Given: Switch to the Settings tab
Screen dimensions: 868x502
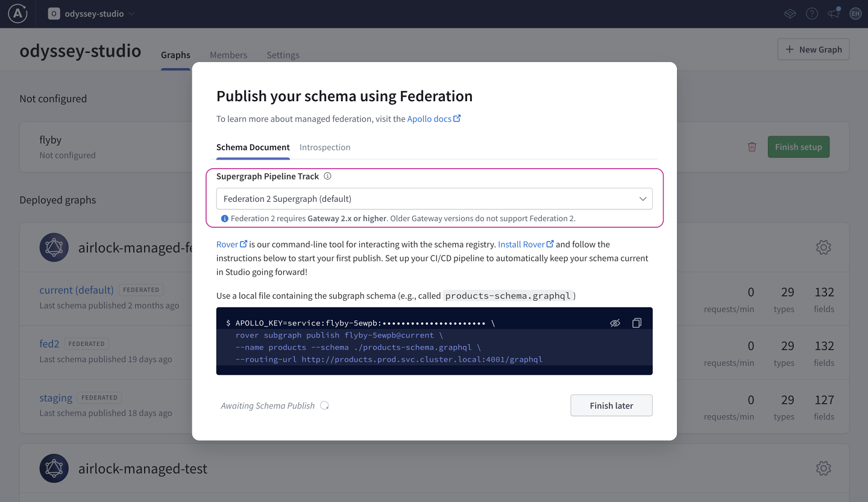Looking at the screenshot, I should (x=283, y=55).
